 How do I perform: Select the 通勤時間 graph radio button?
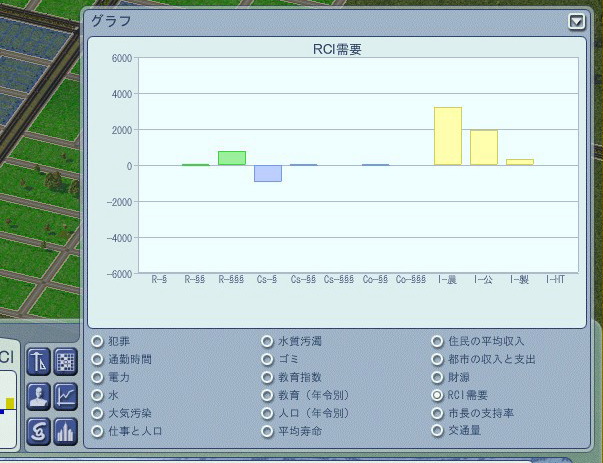(97, 359)
